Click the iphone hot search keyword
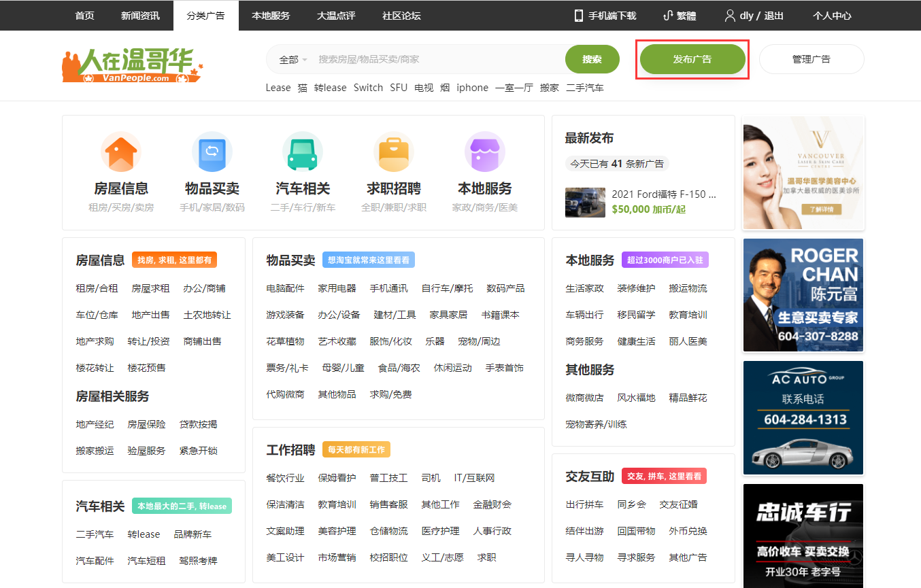 point(473,88)
